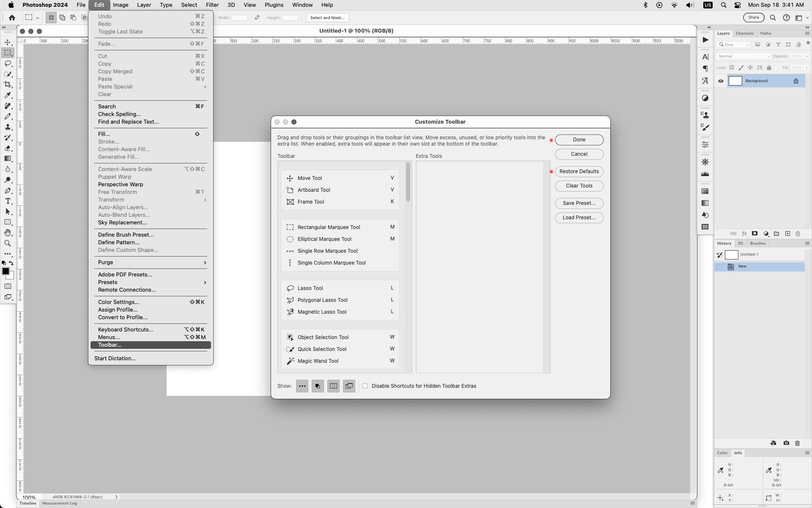Select the Eyedropper tool
This screenshot has width=812, height=508.
pos(8,96)
